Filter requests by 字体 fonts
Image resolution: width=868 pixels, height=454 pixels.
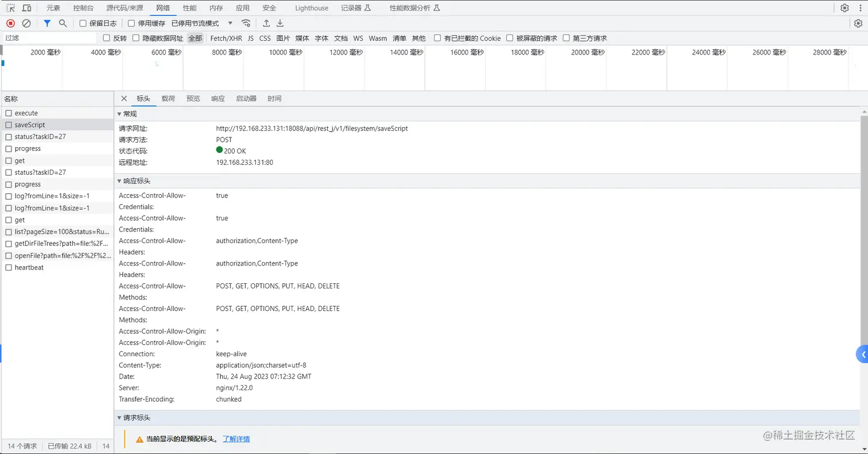coord(321,38)
